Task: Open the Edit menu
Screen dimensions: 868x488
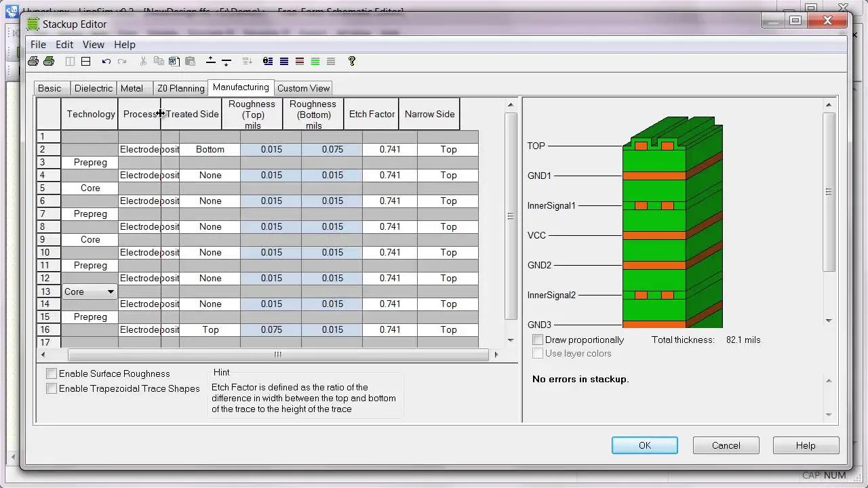Action: pos(64,44)
